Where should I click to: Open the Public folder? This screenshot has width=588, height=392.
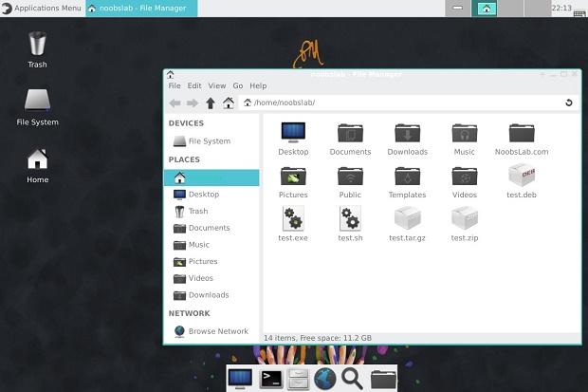pyautogui.click(x=350, y=181)
